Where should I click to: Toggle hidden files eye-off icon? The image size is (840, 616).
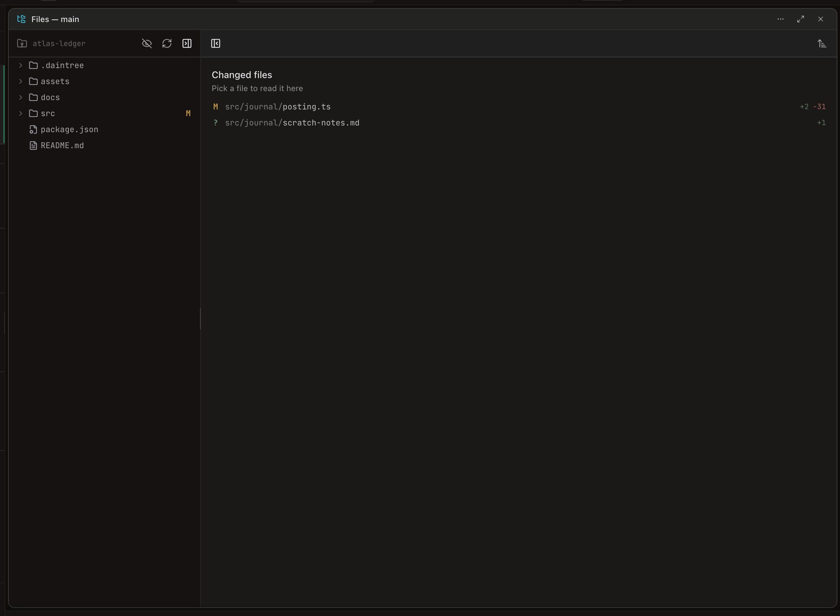[147, 44]
